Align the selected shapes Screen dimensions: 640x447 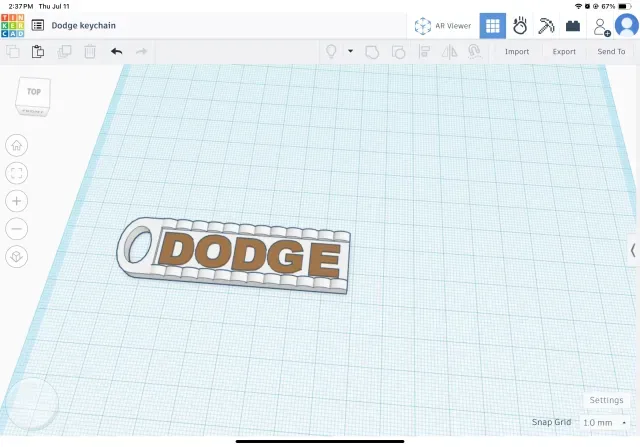click(424, 52)
